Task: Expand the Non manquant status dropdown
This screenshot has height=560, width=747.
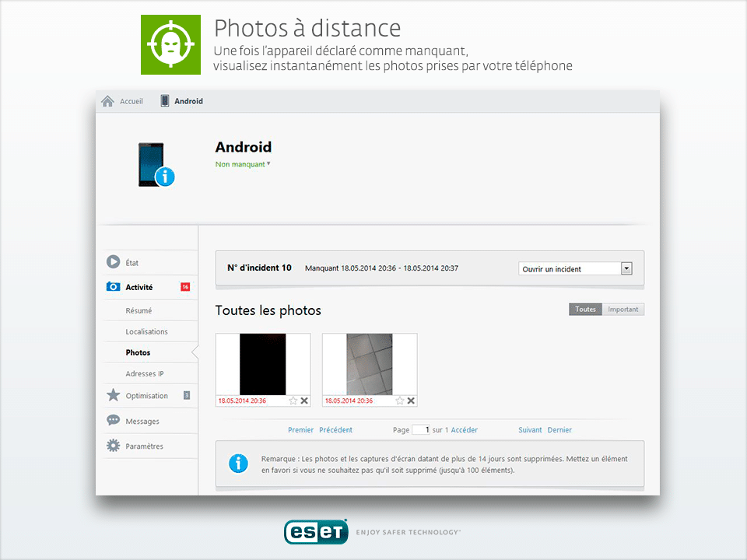Action: point(268,164)
